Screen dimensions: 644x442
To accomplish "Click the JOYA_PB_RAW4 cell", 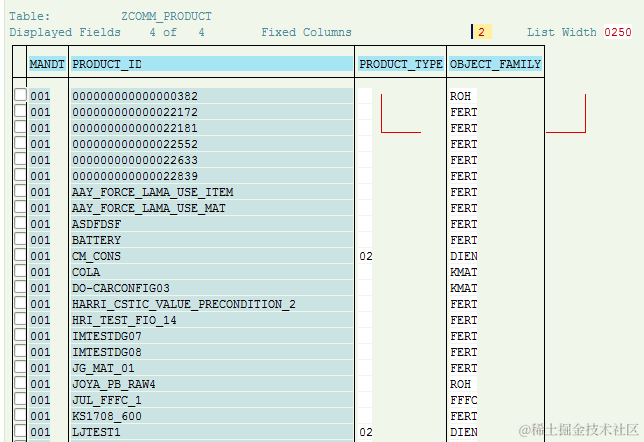I will 212,384.
